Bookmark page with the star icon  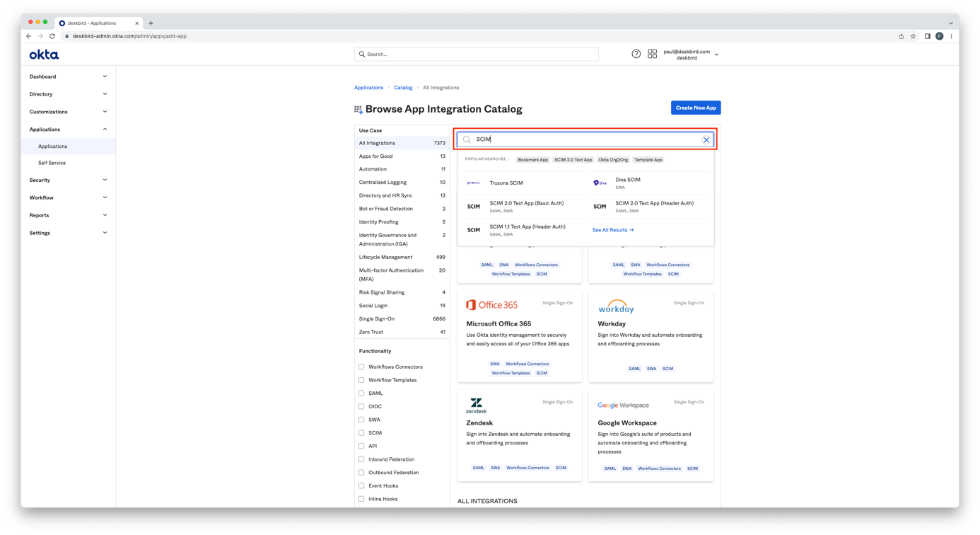click(x=913, y=36)
